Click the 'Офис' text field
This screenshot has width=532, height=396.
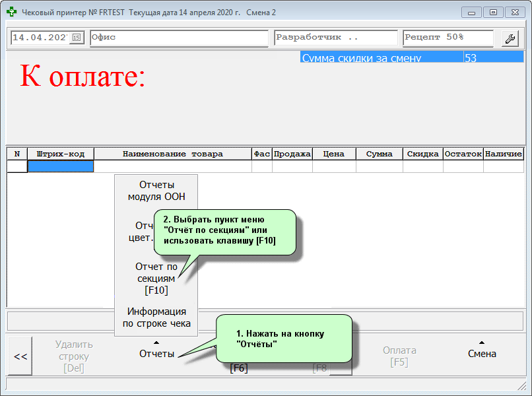click(x=178, y=38)
